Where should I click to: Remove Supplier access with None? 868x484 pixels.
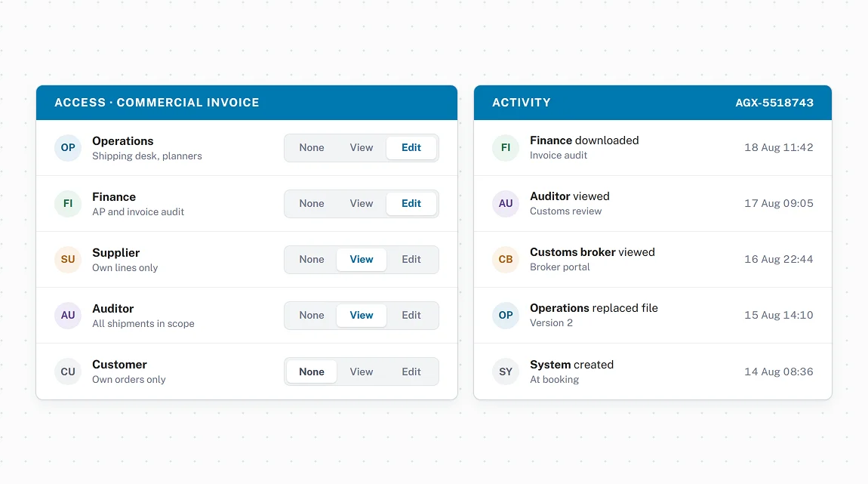(x=312, y=260)
